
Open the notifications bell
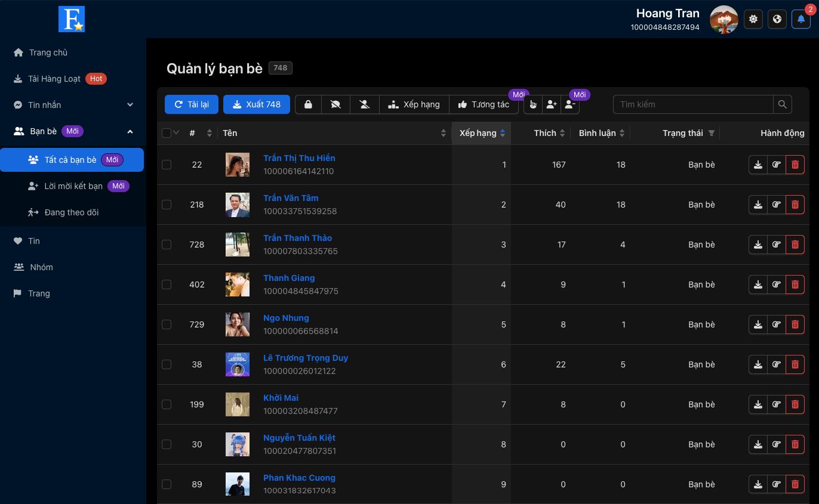(x=801, y=19)
